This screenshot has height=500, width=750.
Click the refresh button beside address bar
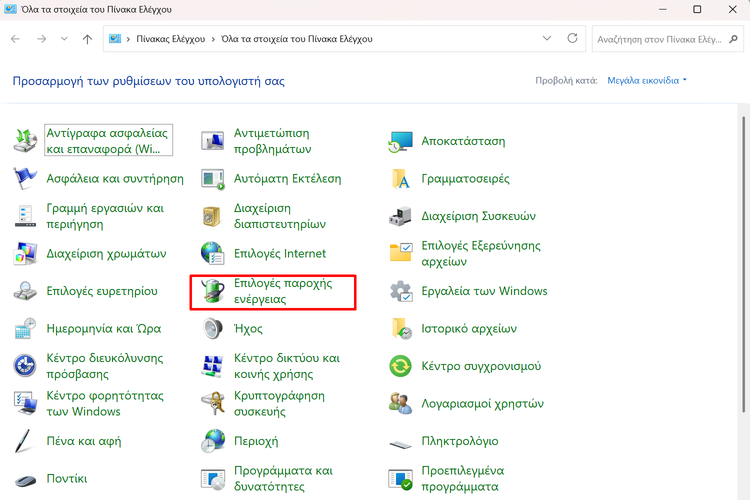coord(572,39)
